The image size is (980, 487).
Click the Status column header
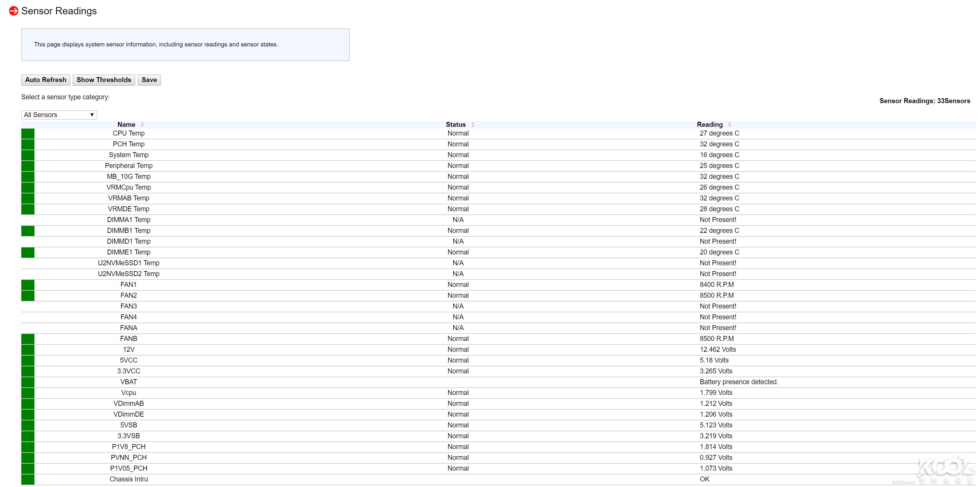point(455,124)
